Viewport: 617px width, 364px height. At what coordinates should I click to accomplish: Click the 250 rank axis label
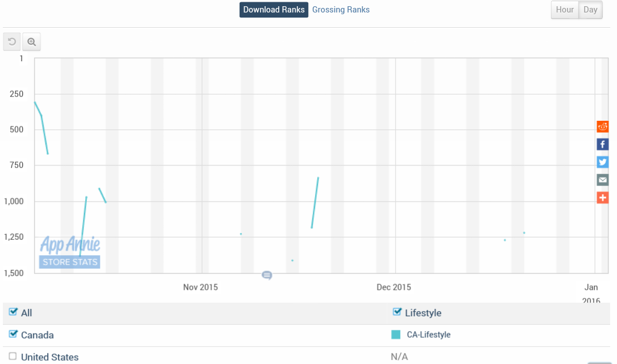point(16,94)
